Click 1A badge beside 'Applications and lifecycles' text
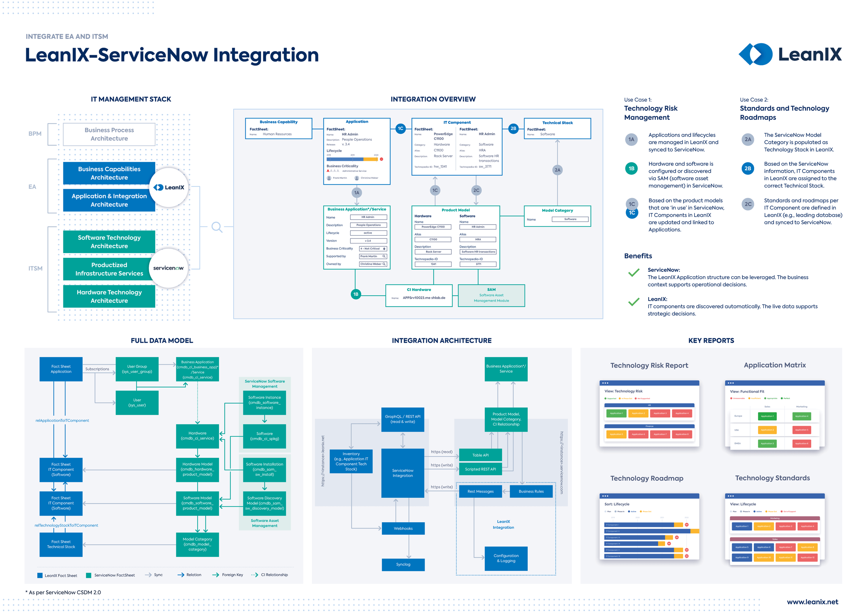 (x=631, y=140)
